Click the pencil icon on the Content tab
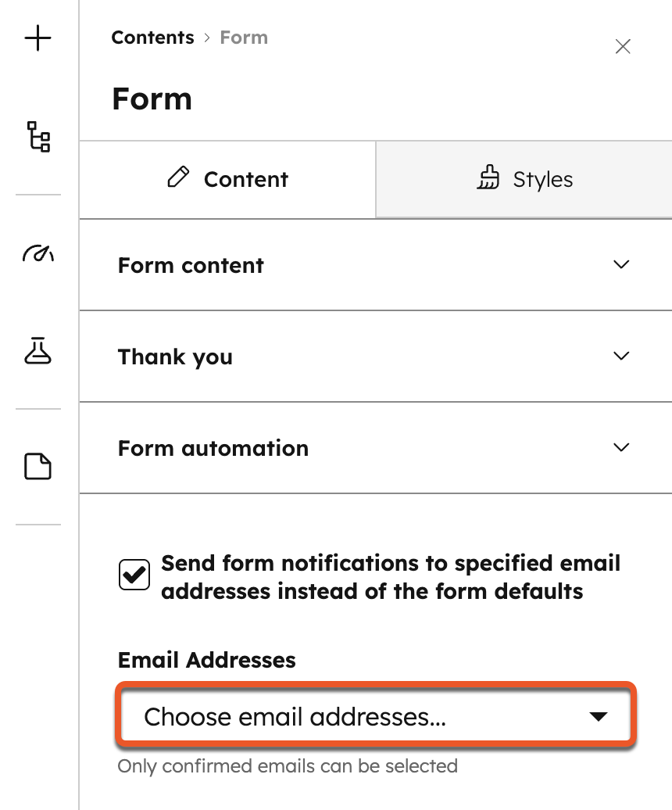 tap(178, 179)
